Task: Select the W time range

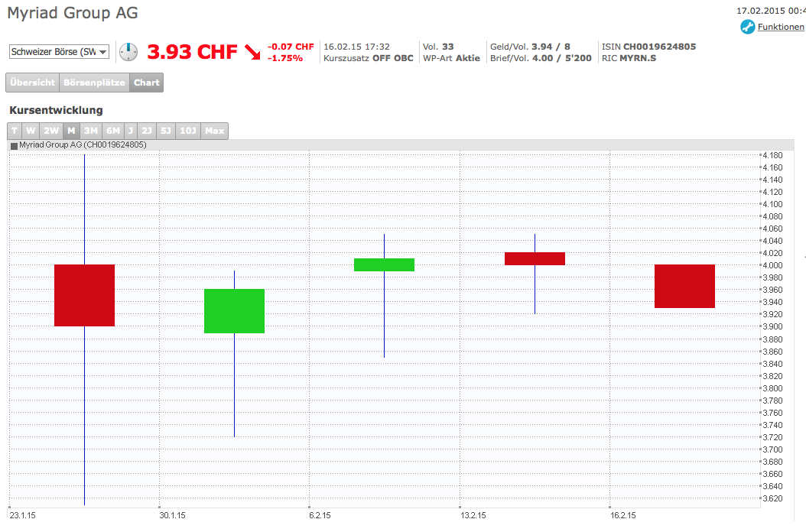Action: (31, 131)
